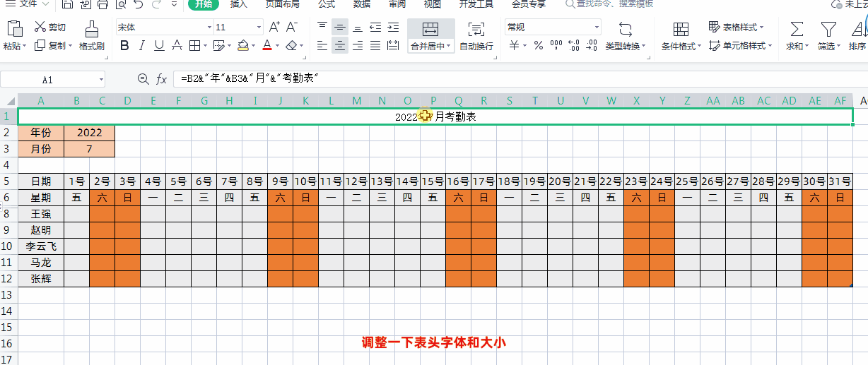This screenshot has width=868, height=365.
Task: Decrease decimal places
Action: (592, 46)
